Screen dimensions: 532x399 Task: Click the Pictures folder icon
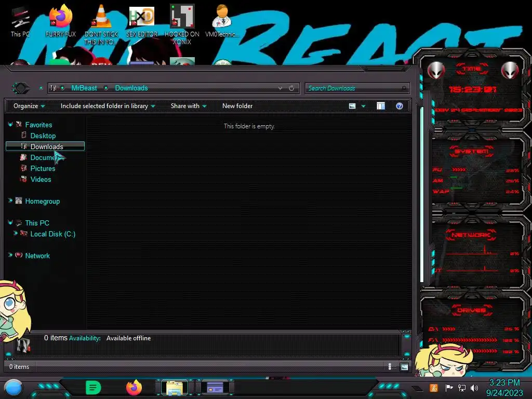coord(24,168)
